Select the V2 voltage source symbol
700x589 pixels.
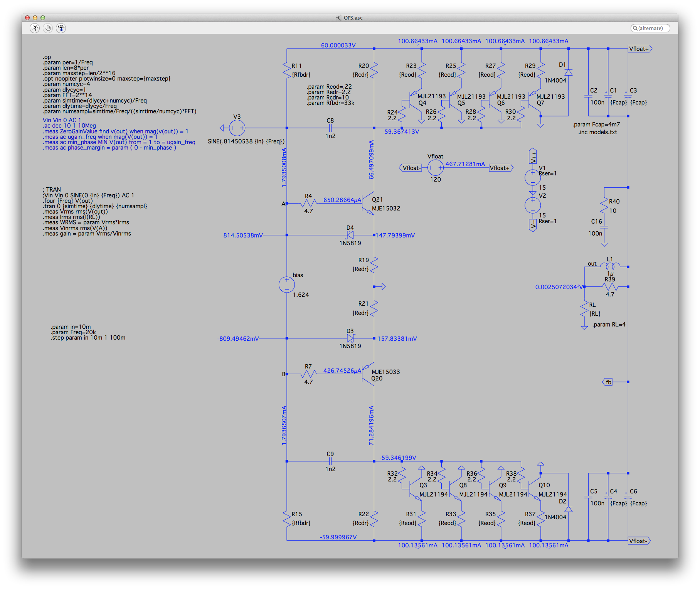(x=533, y=205)
